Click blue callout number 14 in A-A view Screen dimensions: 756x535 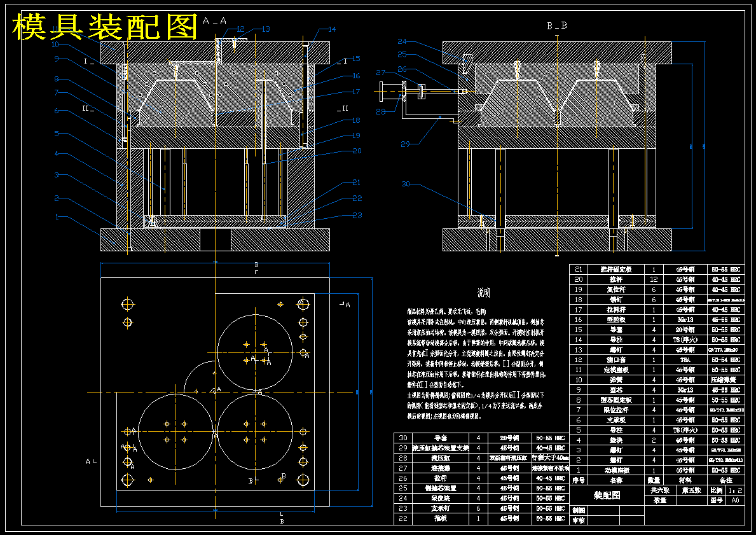click(332, 29)
